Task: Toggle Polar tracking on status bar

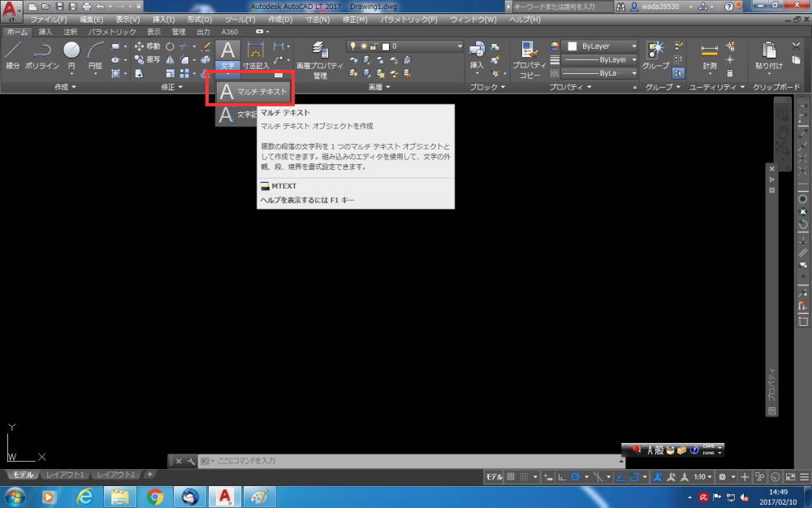Action: pyautogui.click(x=576, y=477)
